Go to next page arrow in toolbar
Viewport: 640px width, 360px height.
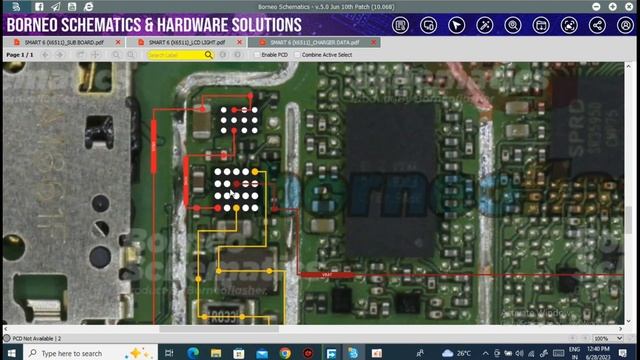pyautogui.click(x=60, y=55)
